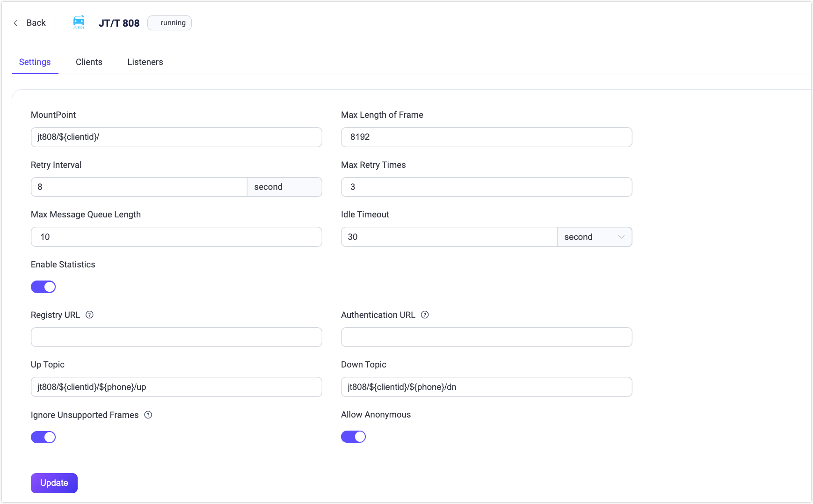Click the JT/T 808 gateway car icon
813x504 pixels.
pos(79,22)
